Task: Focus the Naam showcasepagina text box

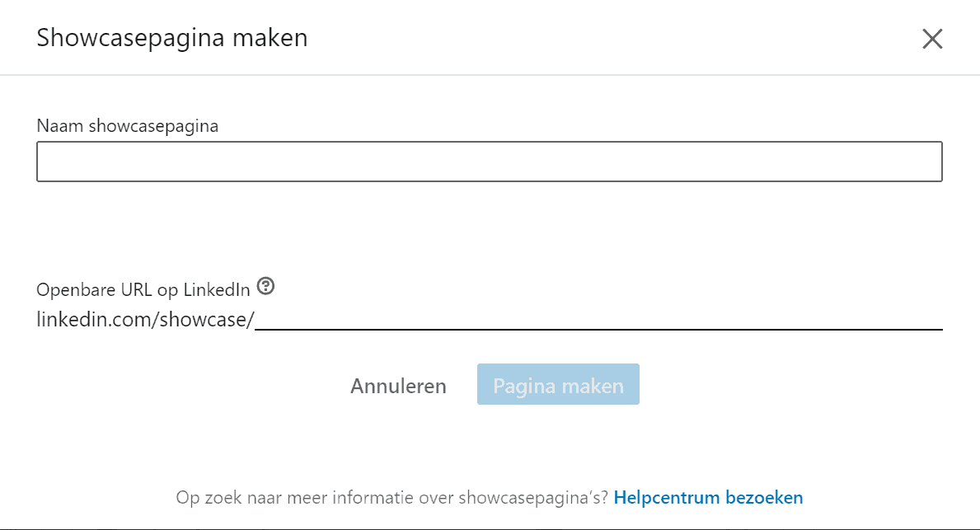Action: point(490,162)
